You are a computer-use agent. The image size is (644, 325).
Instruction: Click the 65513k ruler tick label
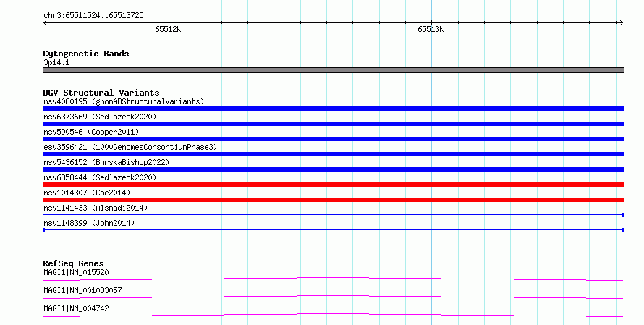tap(431, 29)
